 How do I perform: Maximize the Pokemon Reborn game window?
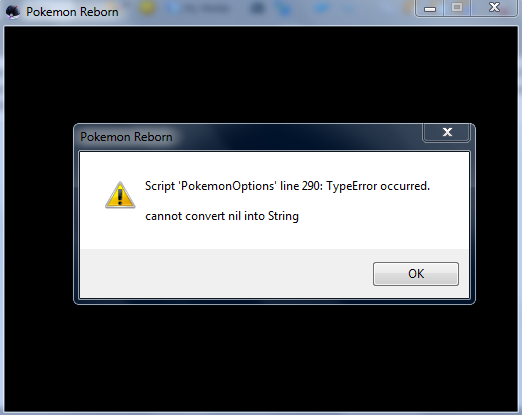457,8
